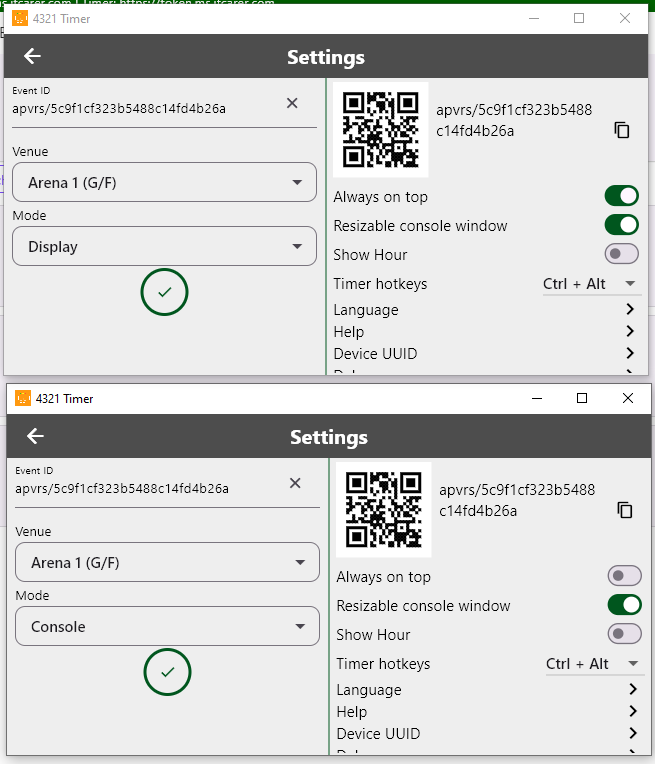Open Venue dropdown in upper window
The image size is (655, 764).
tap(164, 182)
